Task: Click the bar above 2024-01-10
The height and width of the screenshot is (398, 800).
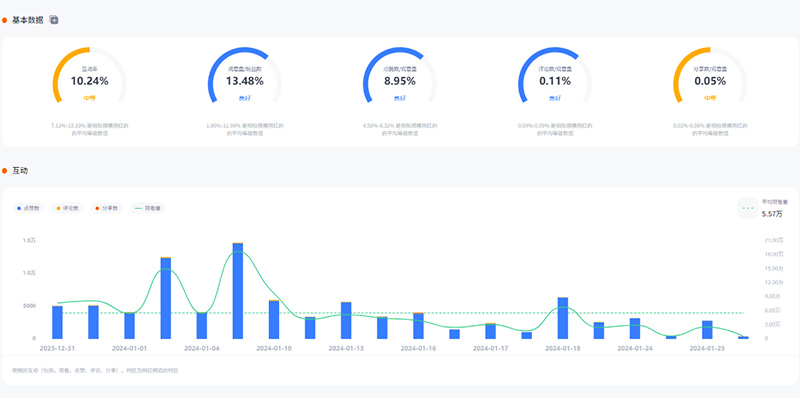Action: coord(274,319)
